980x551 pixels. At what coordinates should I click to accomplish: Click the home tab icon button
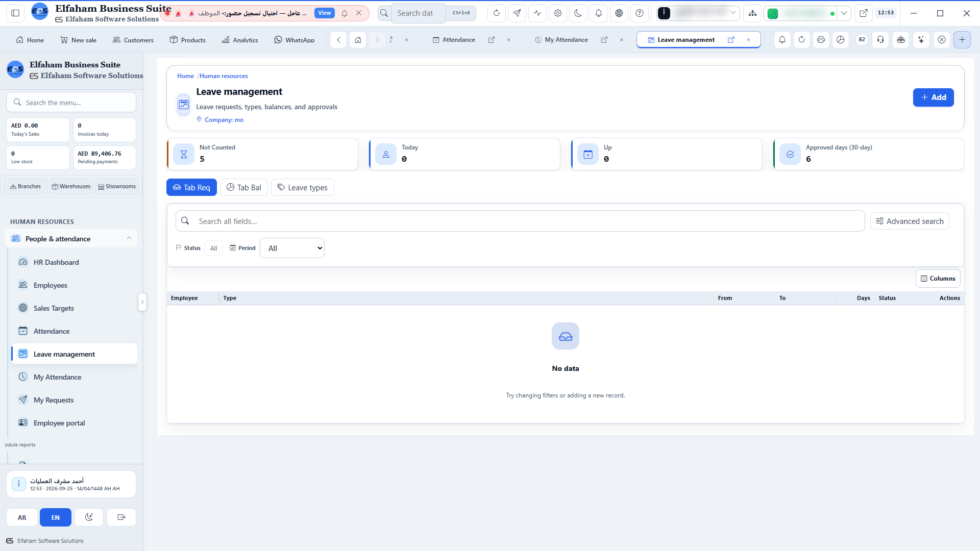358,40
